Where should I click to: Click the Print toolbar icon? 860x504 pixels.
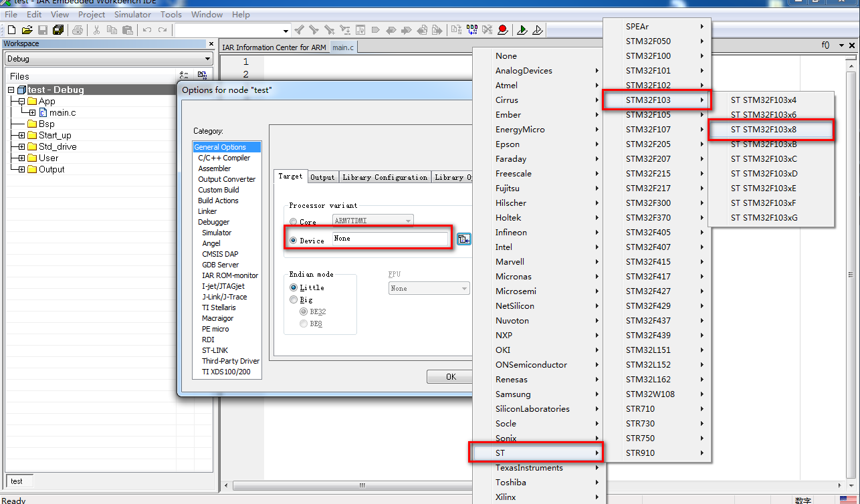(x=77, y=30)
